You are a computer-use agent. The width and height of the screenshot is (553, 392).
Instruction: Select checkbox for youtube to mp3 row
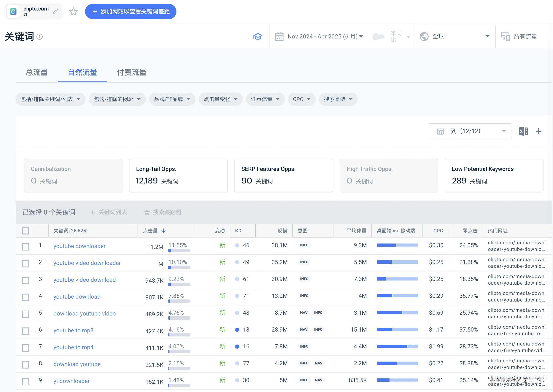(26, 331)
